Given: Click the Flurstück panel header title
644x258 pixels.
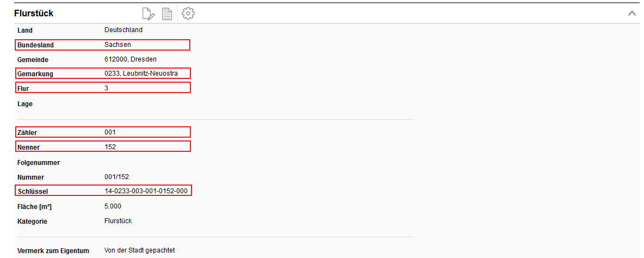Looking at the screenshot, I should (x=34, y=13).
